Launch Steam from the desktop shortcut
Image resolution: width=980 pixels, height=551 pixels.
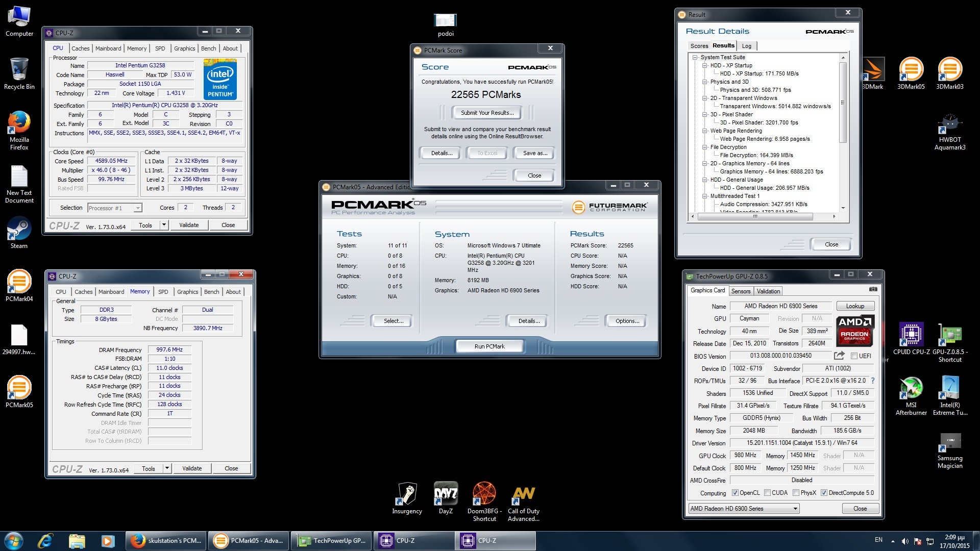(19, 233)
